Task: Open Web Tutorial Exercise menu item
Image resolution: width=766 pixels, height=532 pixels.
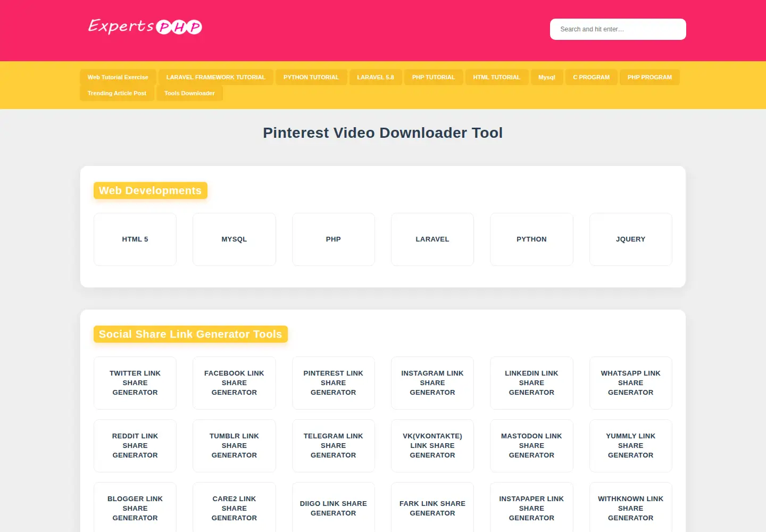Action: coord(118,77)
